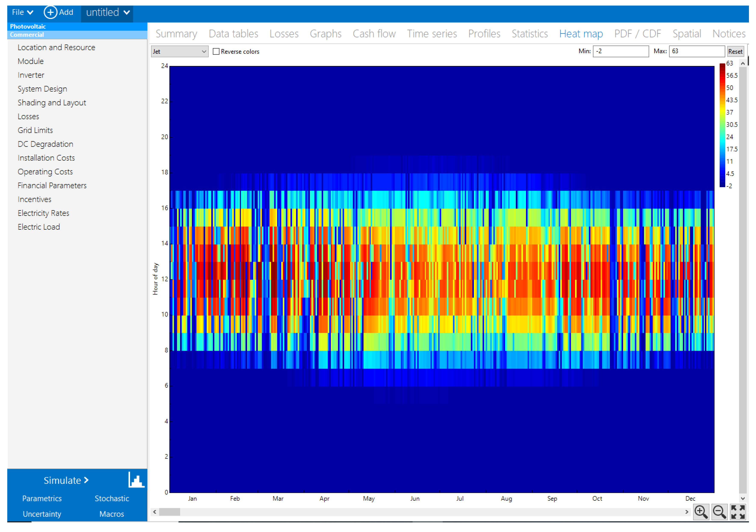Click the horizontal scrollbar right arrow
Image resolution: width=756 pixels, height=532 pixels.
tap(686, 512)
